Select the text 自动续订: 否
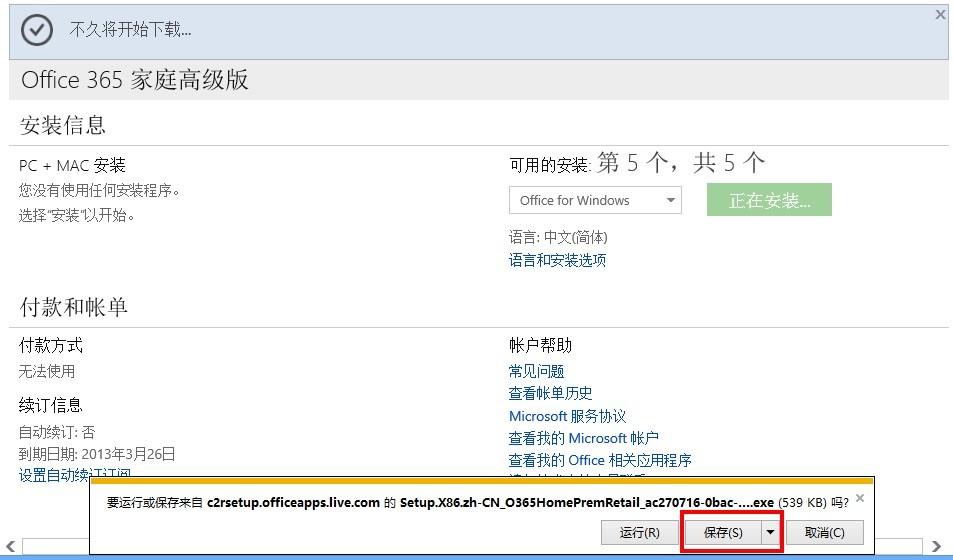Viewport: 953px width, 560px height. [57, 432]
